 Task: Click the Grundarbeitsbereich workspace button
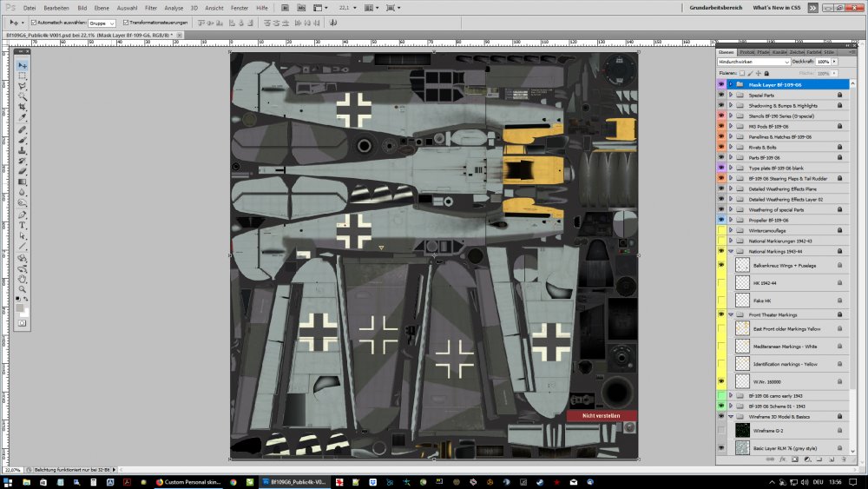pos(716,7)
